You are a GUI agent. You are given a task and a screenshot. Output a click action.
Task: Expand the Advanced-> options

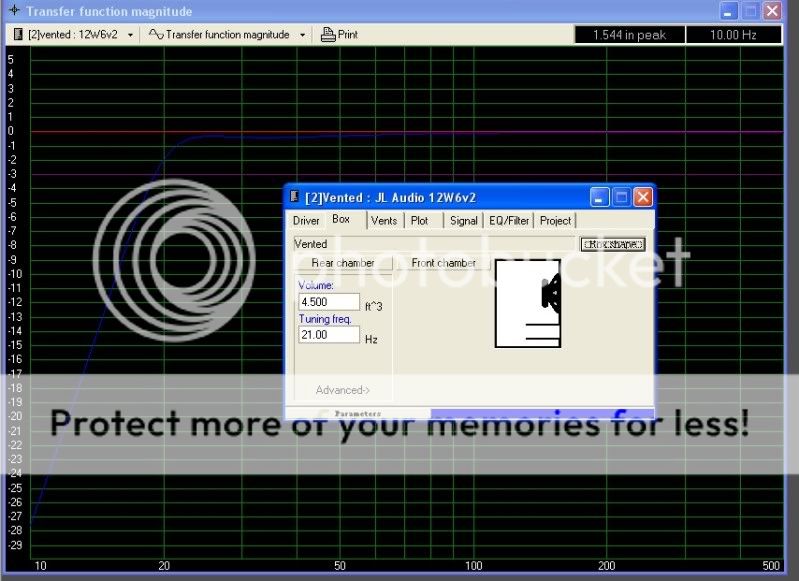(342, 390)
